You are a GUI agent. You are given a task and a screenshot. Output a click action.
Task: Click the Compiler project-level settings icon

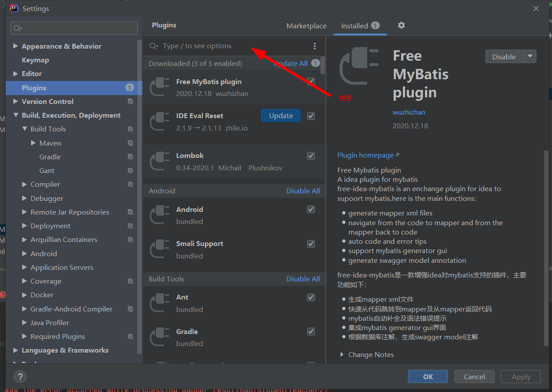tap(130, 184)
